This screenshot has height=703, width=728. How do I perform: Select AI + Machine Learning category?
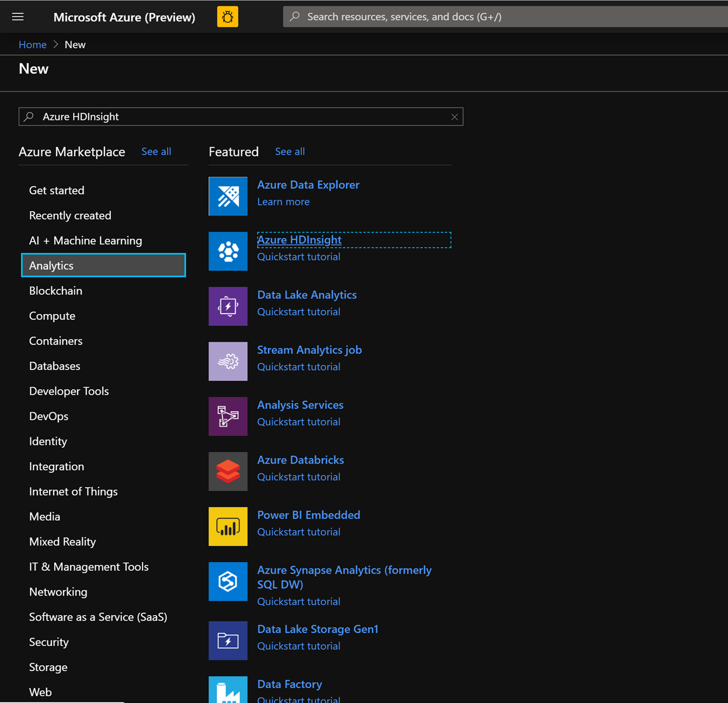tap(86, 241)
